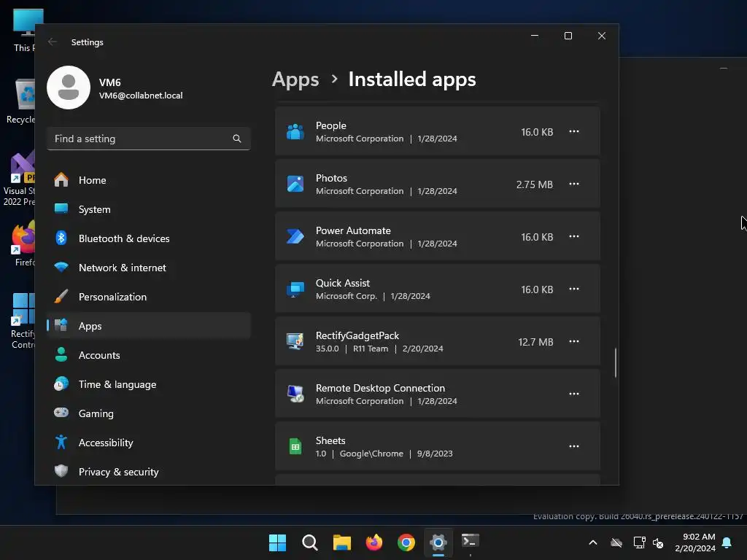Click the Quick Assist app icon
747x560 pixels.
click(x=295, y=289)
